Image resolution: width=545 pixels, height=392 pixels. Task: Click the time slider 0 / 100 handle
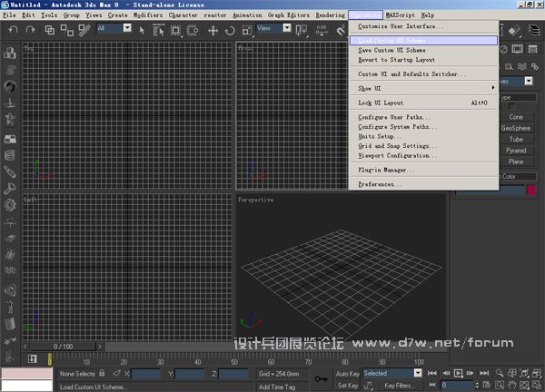[x=64, y=347]
